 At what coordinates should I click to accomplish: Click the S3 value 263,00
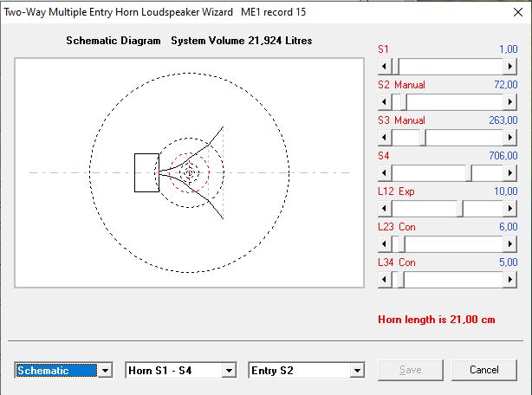[503, 120]
